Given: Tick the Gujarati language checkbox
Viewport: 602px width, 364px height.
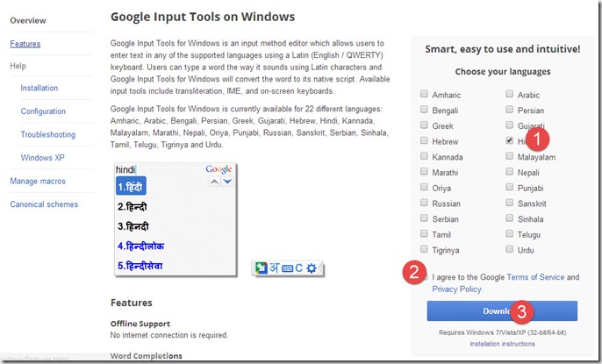Looking at the screenshot, I should tap(509, 125).
